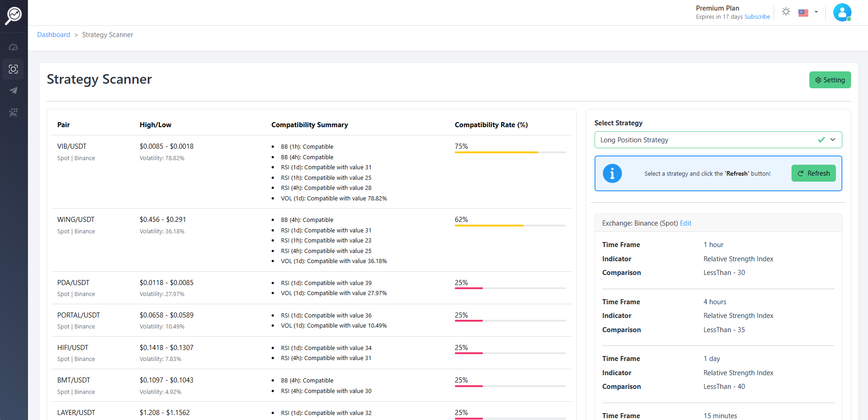868x420 pixels.
Task: Click 'LessThan - 30' comparison value
Action: point(724,273)
